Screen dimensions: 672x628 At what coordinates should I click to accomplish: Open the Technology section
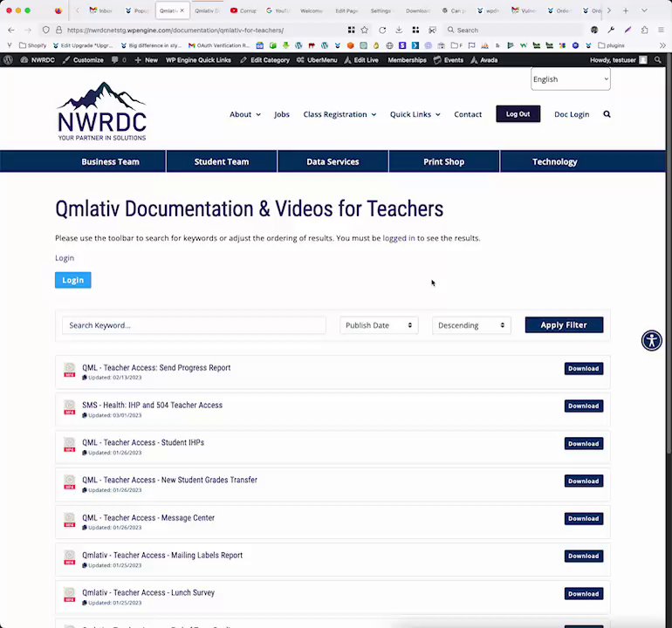(555, 162)
